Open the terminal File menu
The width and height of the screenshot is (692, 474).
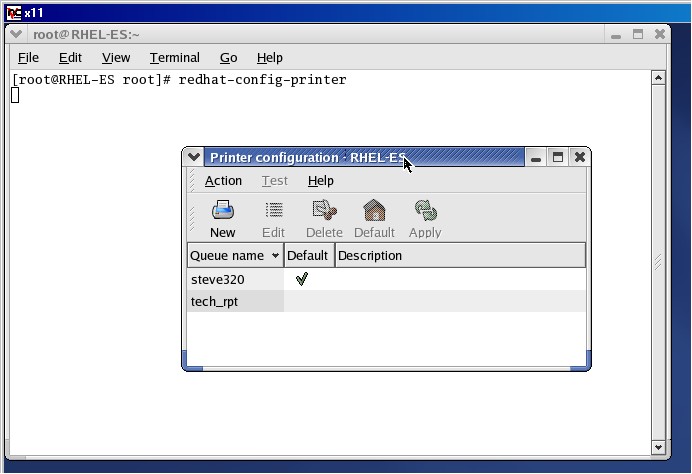tap(28, 58)
